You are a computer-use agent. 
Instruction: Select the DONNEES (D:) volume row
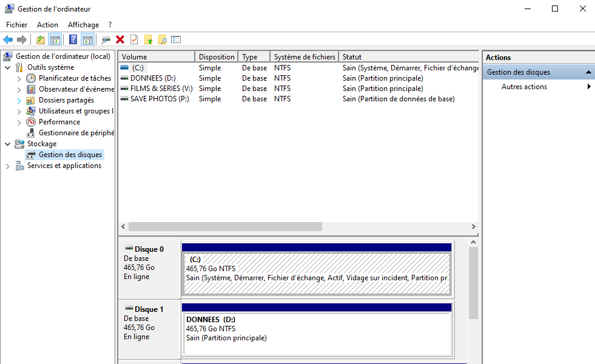click(x=298, y=78)
